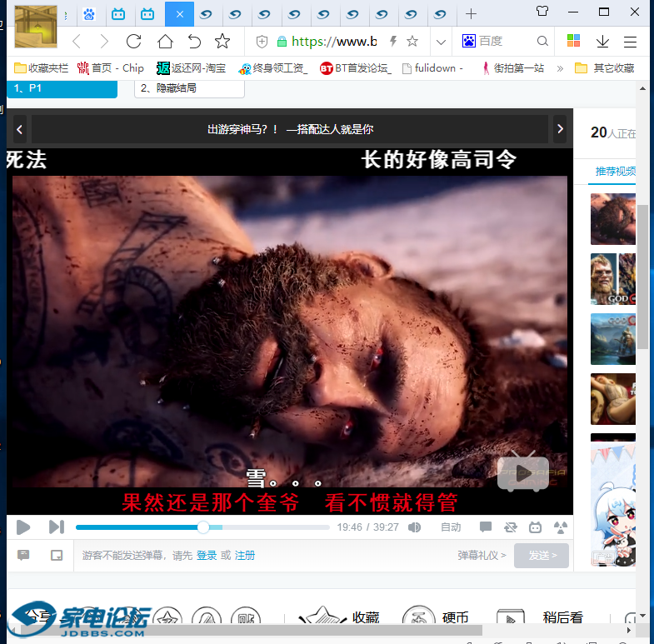Click the 收藏 favorite button below video

pos(339,617)
